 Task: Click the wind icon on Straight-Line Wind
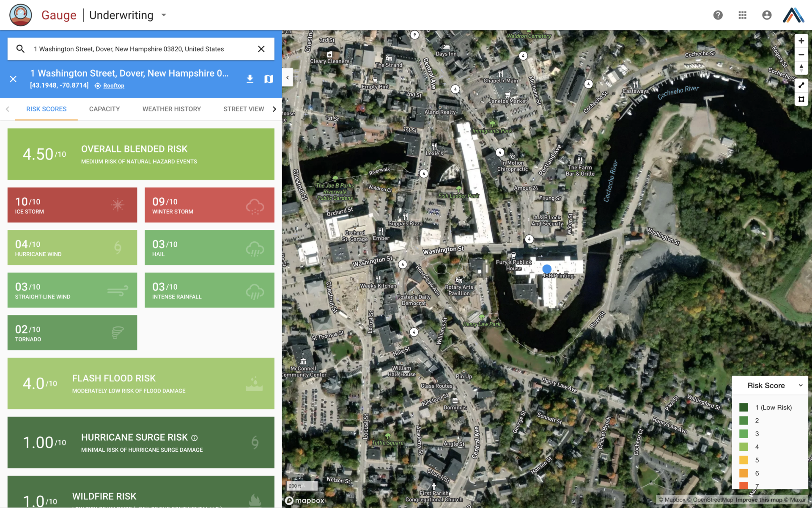click(x=118, y=291)
